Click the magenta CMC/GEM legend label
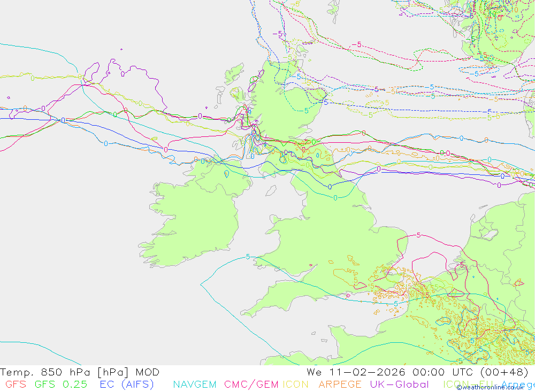The image size is (535, 392). point(251,384)
